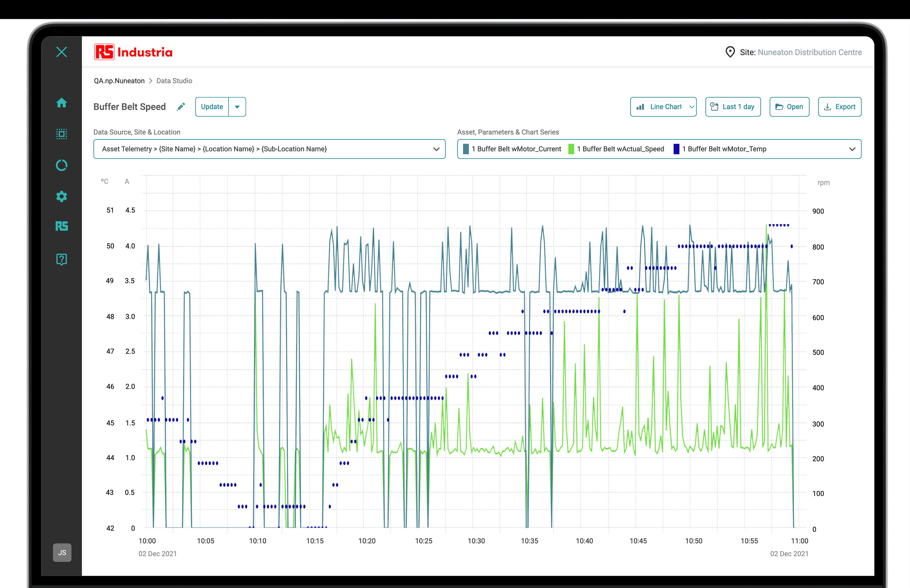Open the Line Chart type dropdown
This screenshot has height=588, width=910.
coord(663,107)
